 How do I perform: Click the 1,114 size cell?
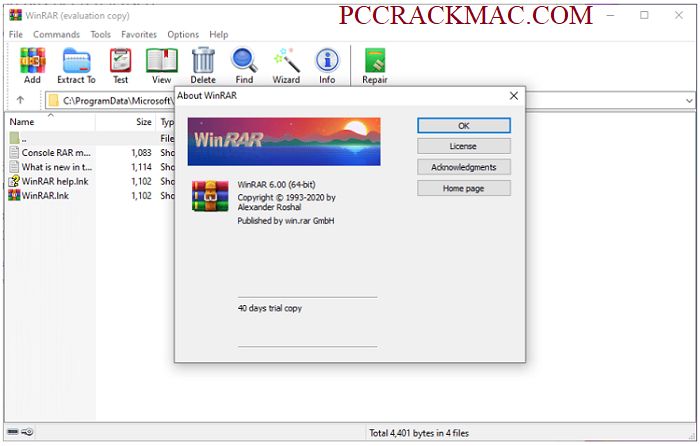[141, 167]
